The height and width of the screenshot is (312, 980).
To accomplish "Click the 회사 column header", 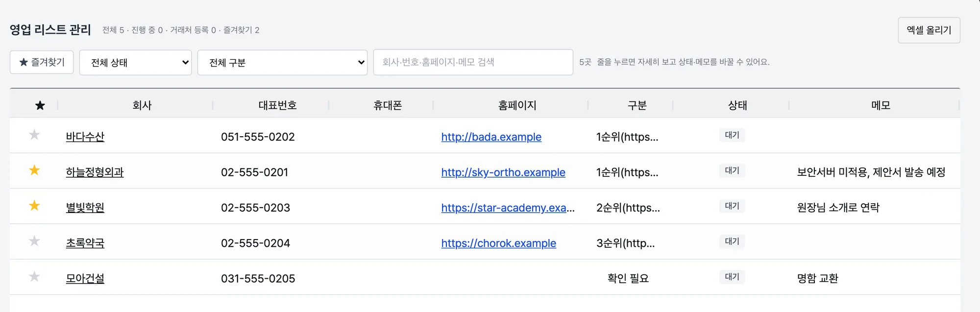I will [142, 105].
